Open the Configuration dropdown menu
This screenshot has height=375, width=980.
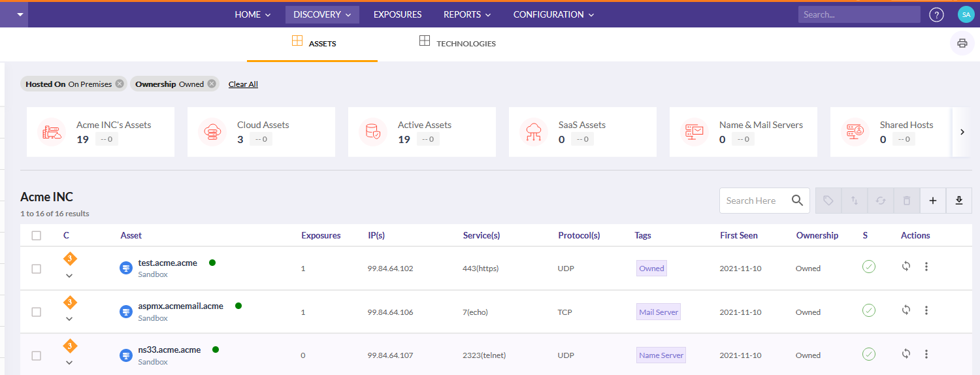553,14
